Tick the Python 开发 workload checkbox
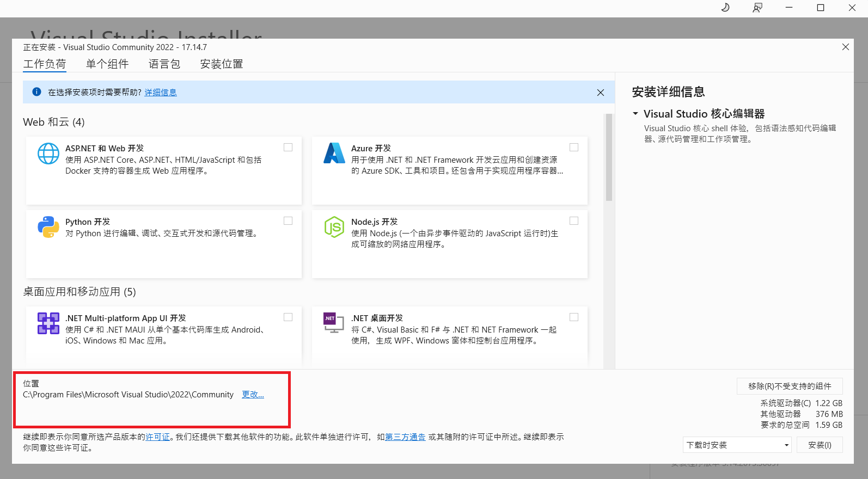The image size is (868, 479). pos(288,221)
